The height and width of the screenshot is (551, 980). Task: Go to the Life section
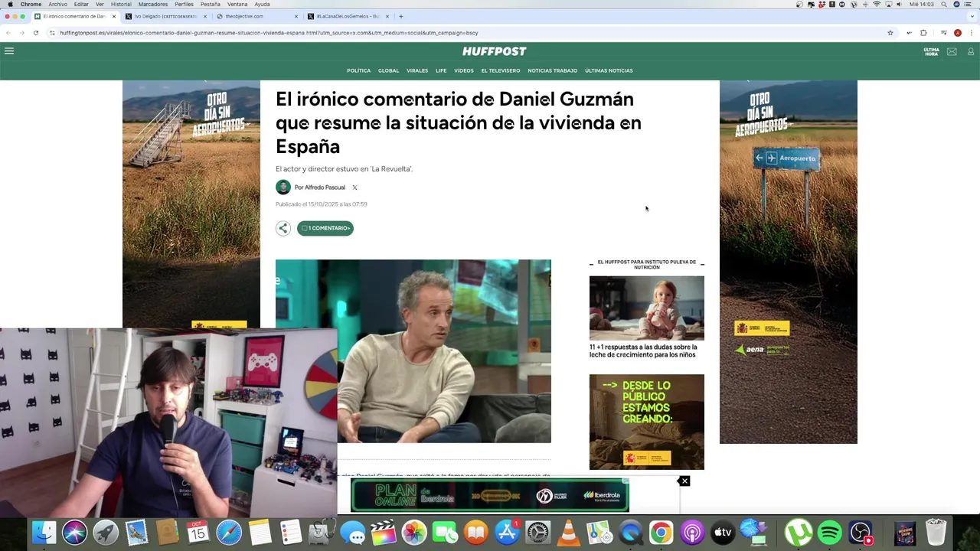tap(441, 70)
